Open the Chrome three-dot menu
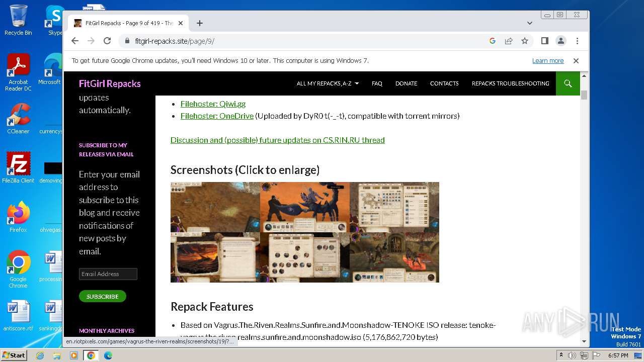Image resolution: width=644 pixels, height=362 pixels. click(577, 41)
